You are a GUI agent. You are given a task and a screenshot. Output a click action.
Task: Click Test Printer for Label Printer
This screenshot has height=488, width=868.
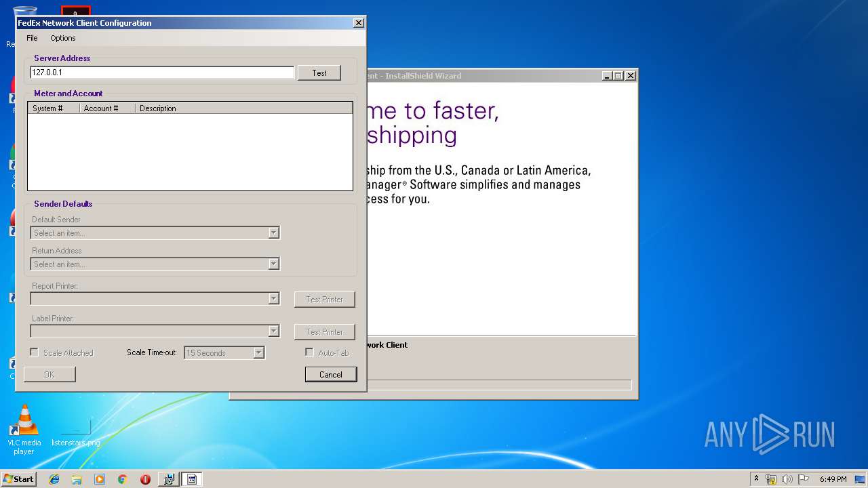324,332
